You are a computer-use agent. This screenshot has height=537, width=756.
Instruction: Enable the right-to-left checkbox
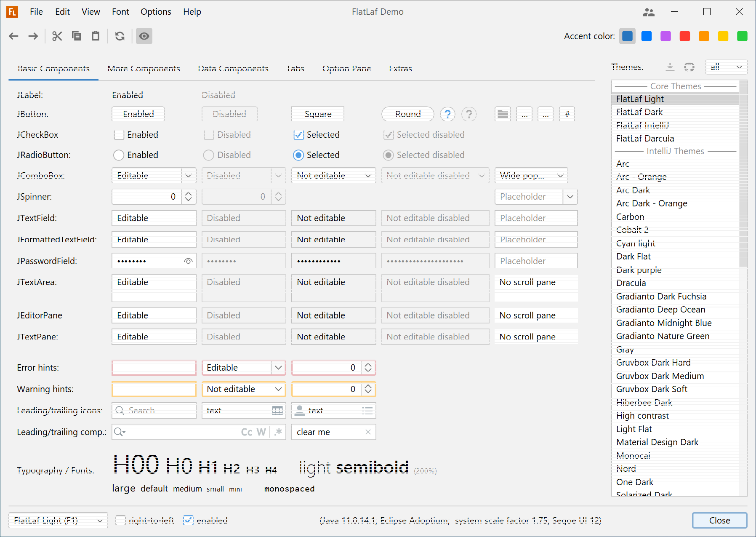pos(121,520)
